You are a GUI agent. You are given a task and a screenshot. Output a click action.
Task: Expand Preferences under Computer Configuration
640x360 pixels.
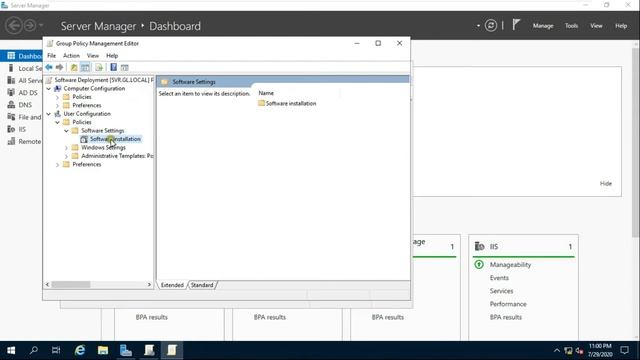point(57,105)
